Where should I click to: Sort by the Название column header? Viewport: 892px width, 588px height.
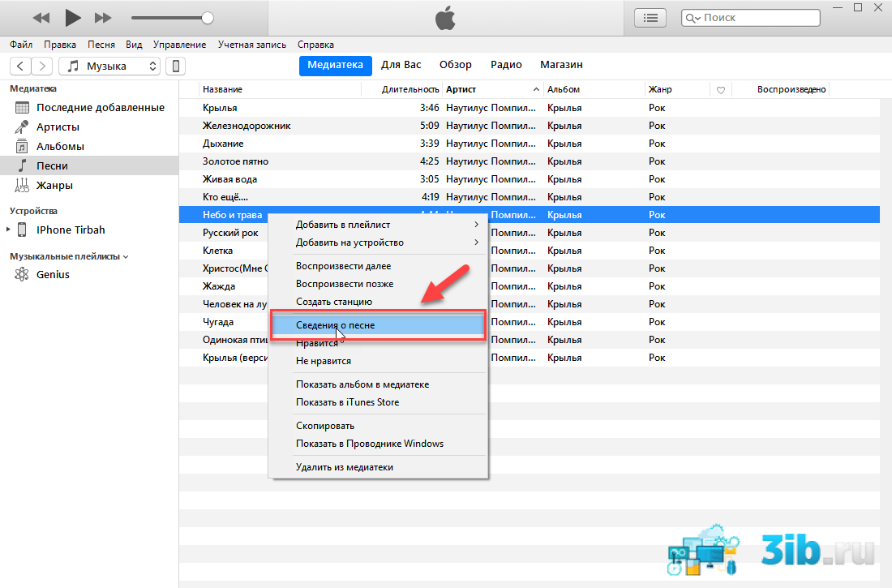coord(280,89)
